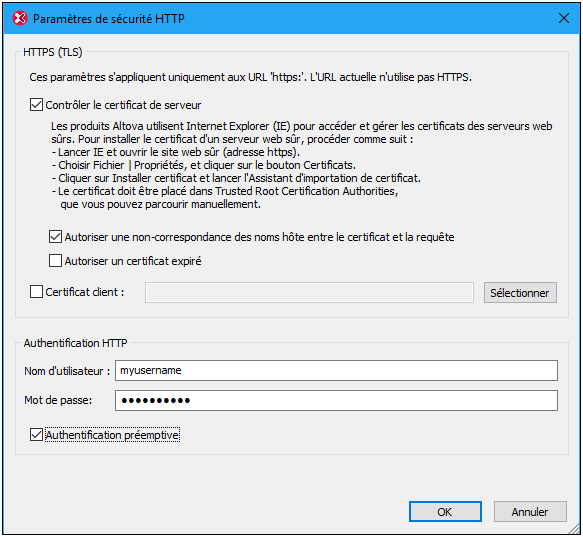The height and width of the screenshot is (537, 583).
Task: Click the Mot de passe label text
Action: click(x=58, y=400)
